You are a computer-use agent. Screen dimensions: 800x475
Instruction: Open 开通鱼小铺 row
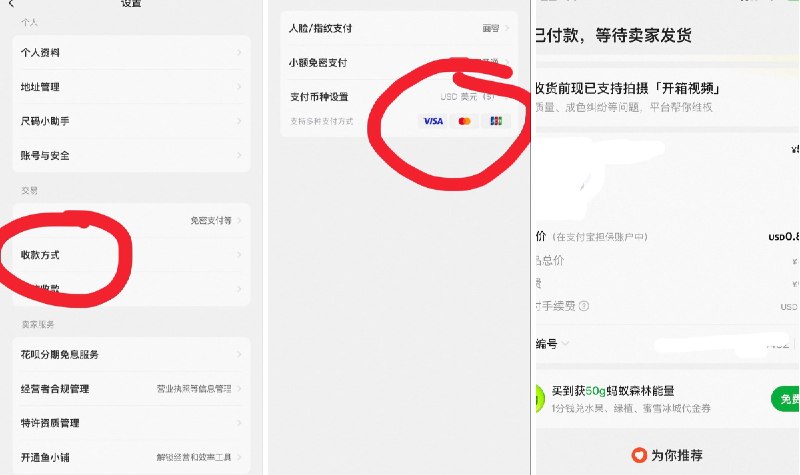pyautogui.click(x=131, y=457)
